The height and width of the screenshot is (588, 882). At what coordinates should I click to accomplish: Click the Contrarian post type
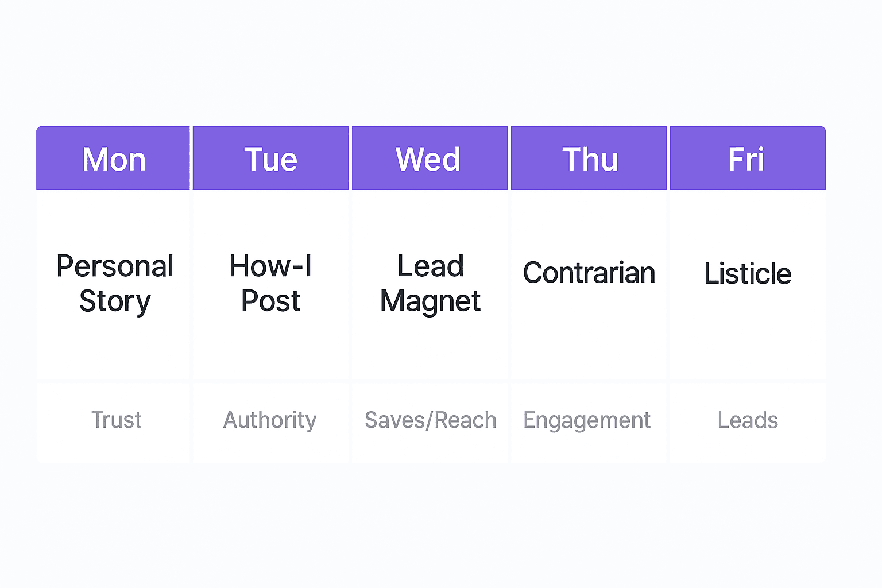click(x=589, y=273)
